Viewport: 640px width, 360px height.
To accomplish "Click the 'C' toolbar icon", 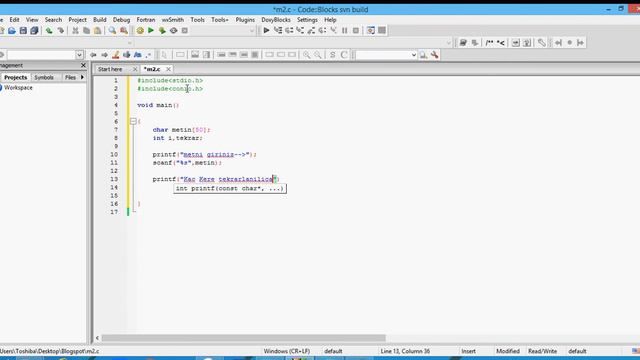I will pos(344,55).
